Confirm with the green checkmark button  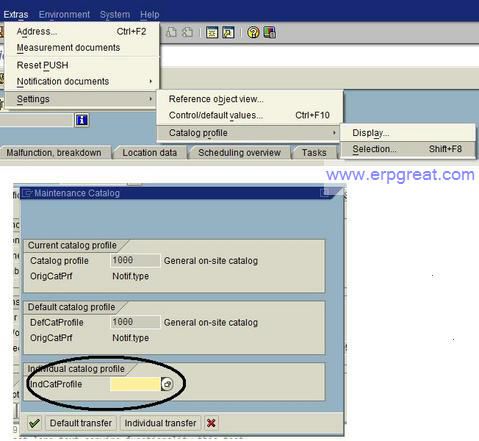pyautogui.click(x=34, y=423)
